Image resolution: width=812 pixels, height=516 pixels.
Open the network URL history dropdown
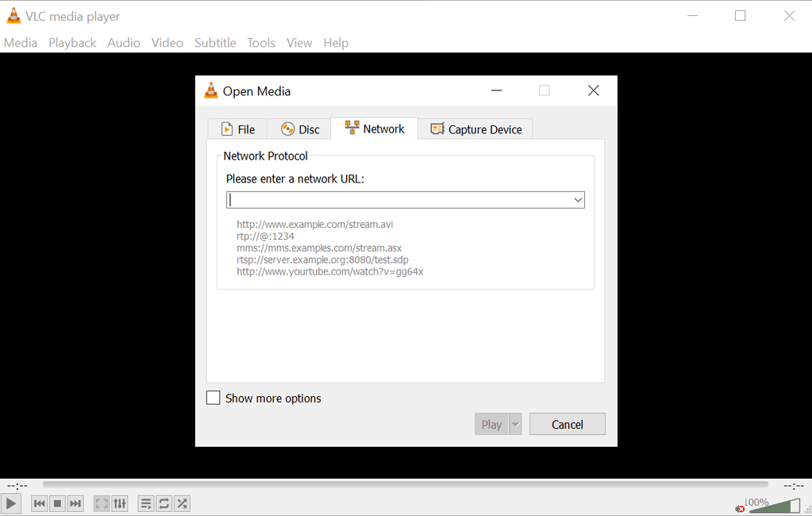(x=578, y=199)
